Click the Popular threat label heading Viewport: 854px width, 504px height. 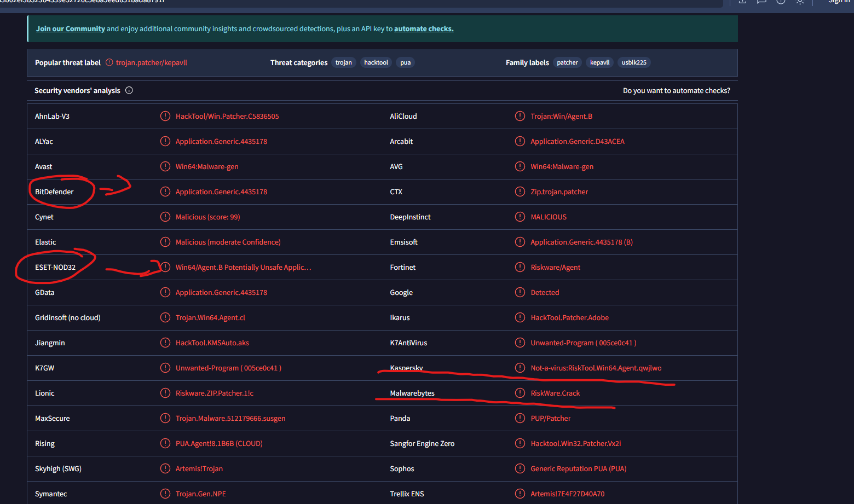68,62
